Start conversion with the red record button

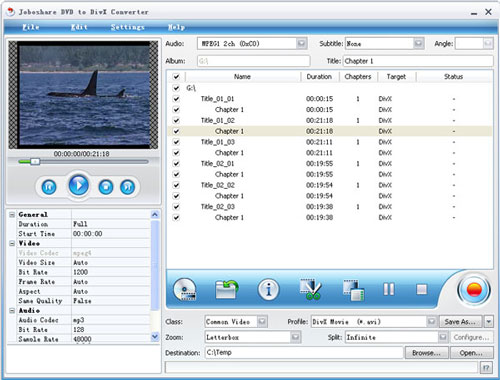coord(474,290)
